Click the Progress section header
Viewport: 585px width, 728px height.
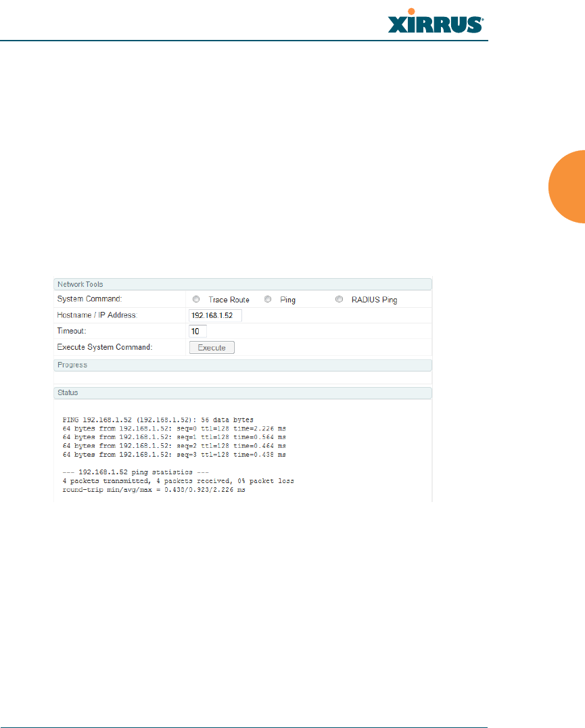[243, 365]
